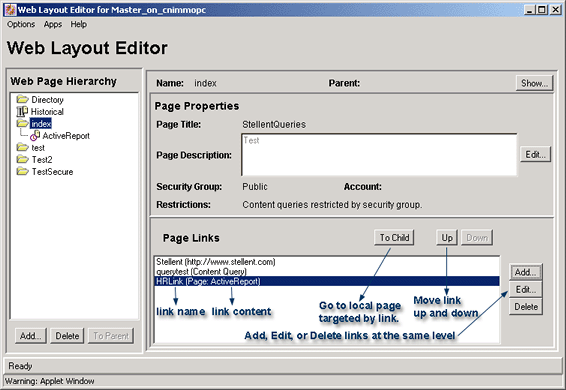Click the ActiveReport page icon
Image resolution: width=566 pixels, height=390 pixels.
coord(35,136)
